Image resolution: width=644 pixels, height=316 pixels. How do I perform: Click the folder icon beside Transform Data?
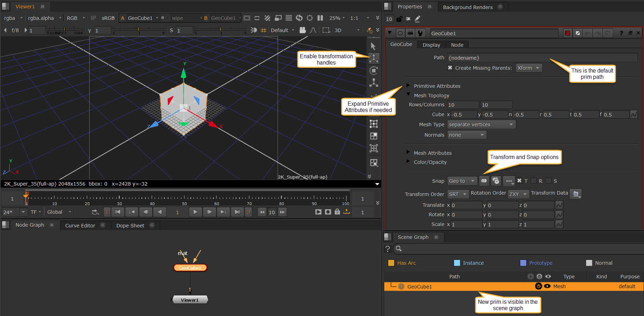click(x=575, y=194)
